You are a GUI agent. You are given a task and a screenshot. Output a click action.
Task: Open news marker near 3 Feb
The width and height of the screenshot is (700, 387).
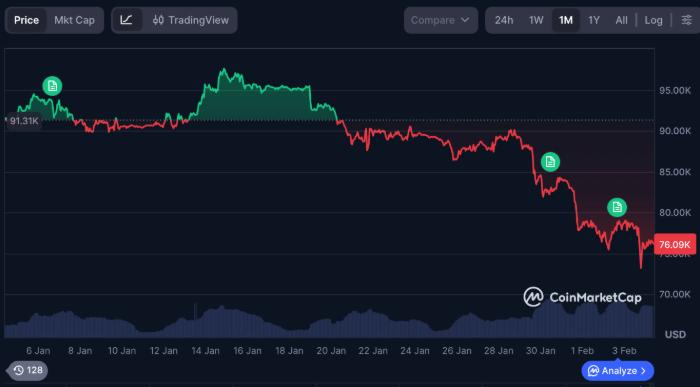coord(617,207)
